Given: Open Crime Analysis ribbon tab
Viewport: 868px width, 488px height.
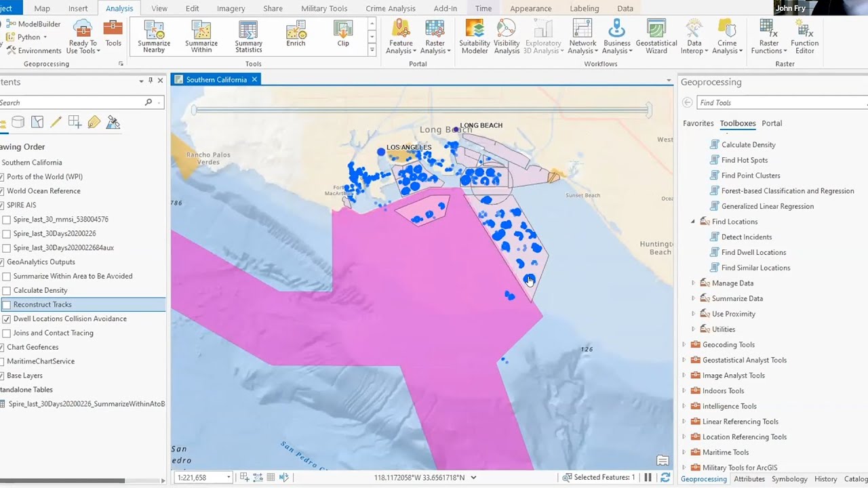Looking at the screenshot, I should coord(391,9).
